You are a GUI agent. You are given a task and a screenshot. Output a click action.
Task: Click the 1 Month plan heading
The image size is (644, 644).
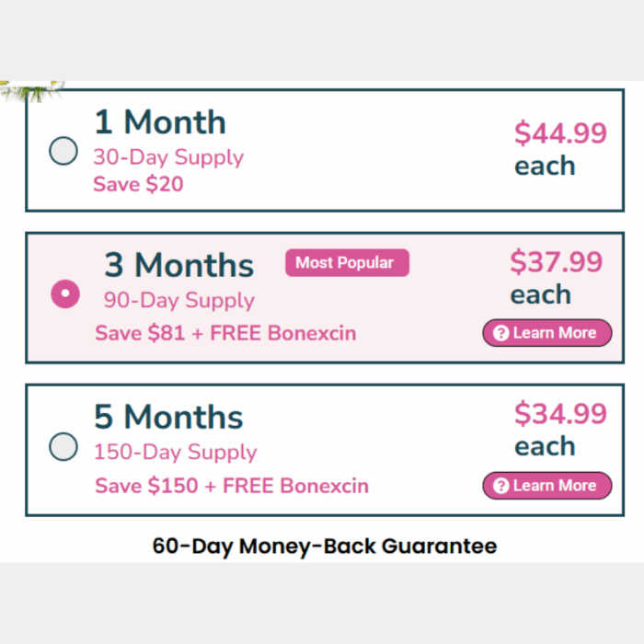tap(160, 122)
